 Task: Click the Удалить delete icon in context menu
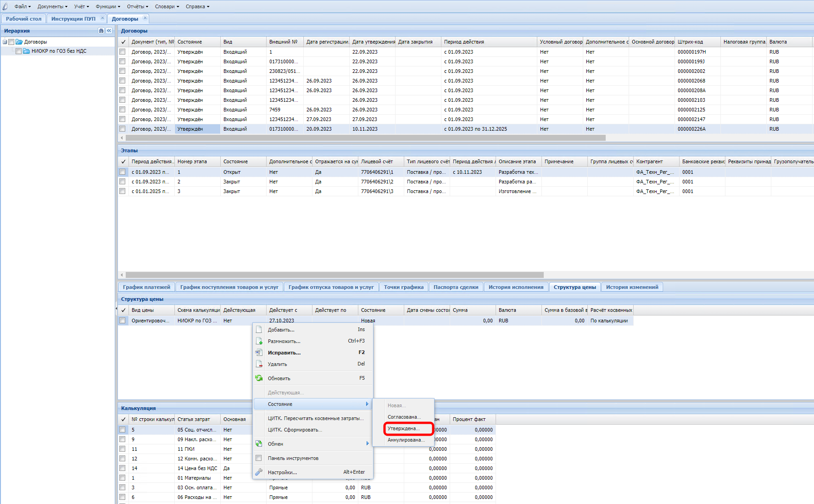click(x=259, y=364)
